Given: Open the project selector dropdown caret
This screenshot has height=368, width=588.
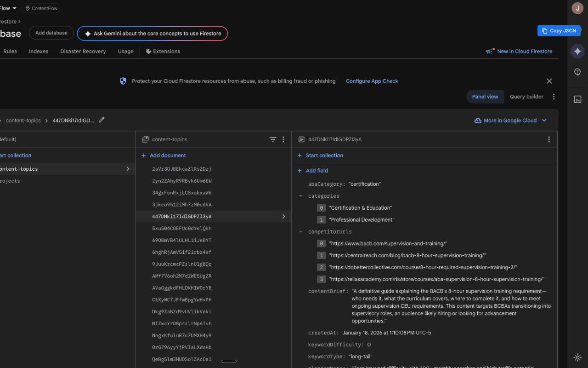Looking at the screenshot, I should (15, 8).
